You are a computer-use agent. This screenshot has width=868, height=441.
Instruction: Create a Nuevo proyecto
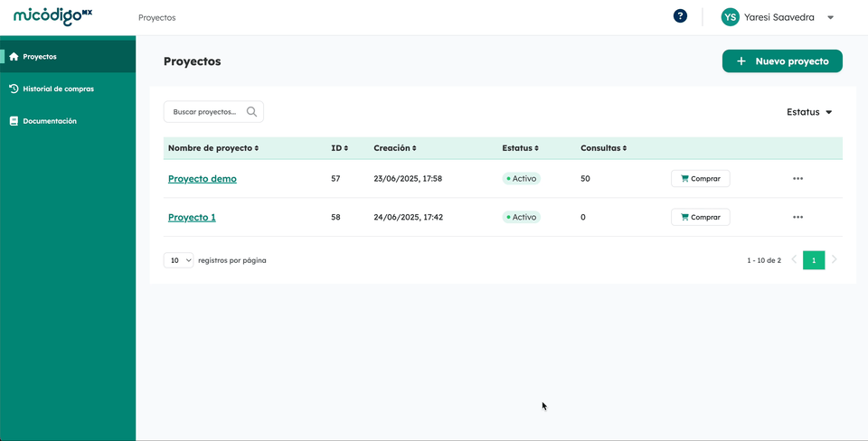(782, 61)
